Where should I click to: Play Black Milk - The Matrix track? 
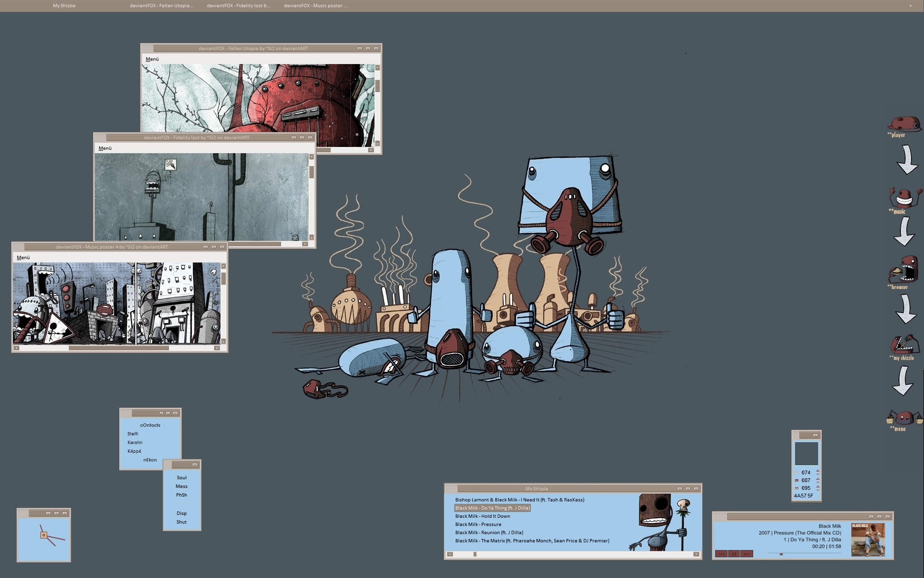point(532,541)
